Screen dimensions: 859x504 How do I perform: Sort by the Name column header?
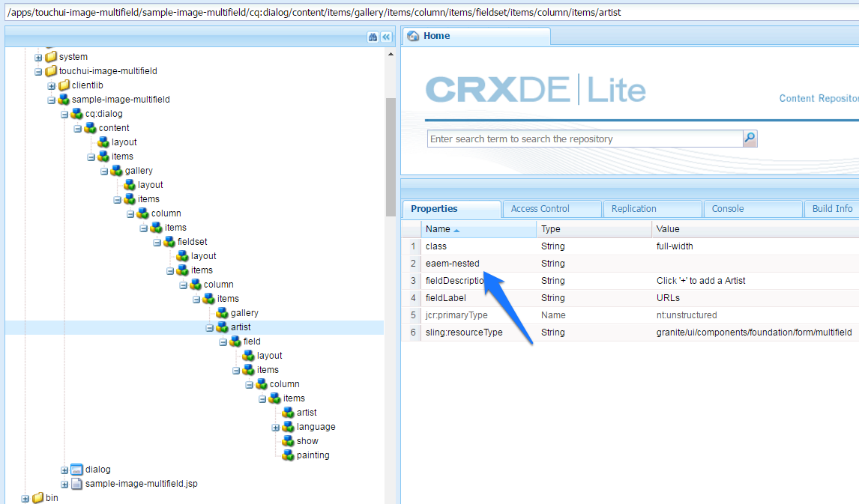tap(478, 228)
